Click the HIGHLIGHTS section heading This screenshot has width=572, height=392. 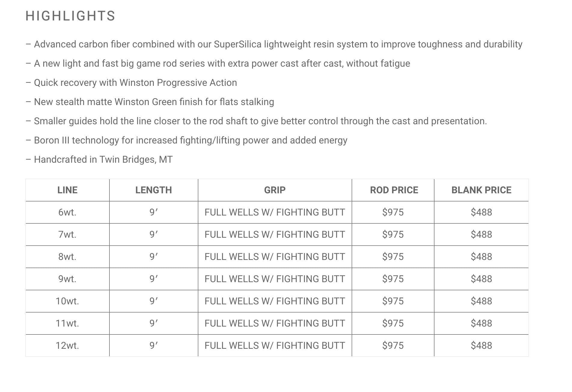(x=70, y=16)
